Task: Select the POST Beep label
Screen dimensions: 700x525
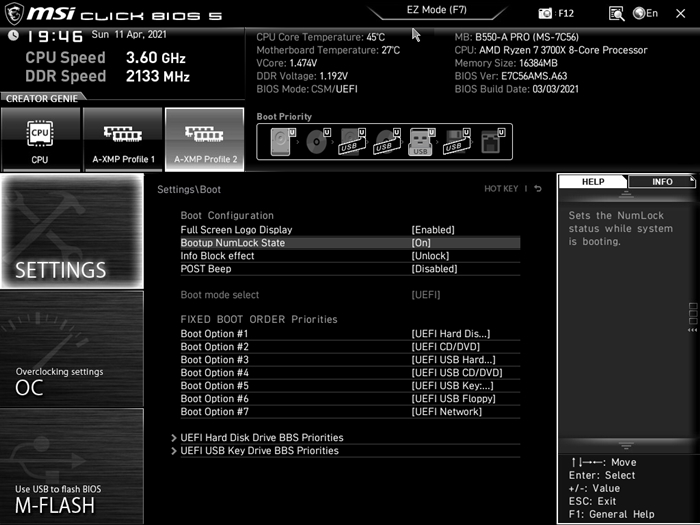Action: (x=206, y=269)
